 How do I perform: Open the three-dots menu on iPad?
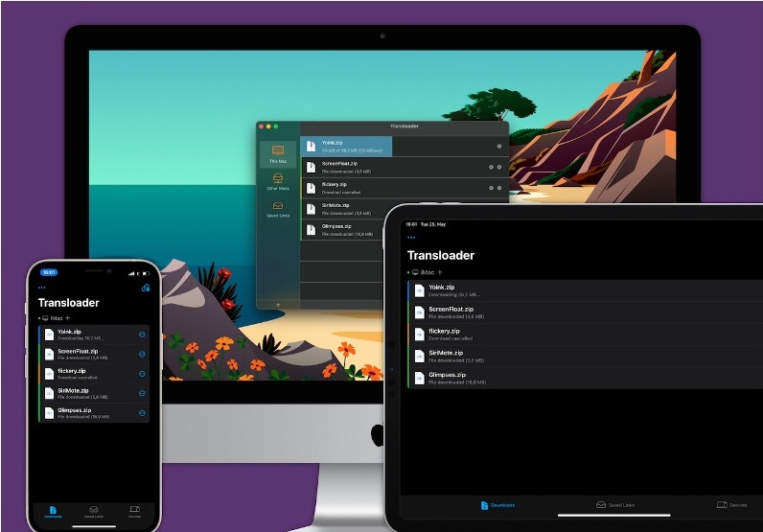click(x=411, y=238)
